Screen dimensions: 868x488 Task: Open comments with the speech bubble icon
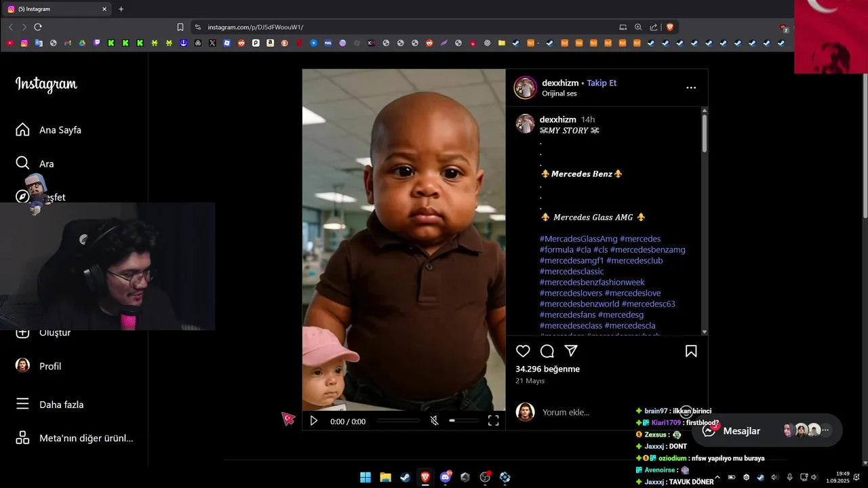click(x=547, y=351)
